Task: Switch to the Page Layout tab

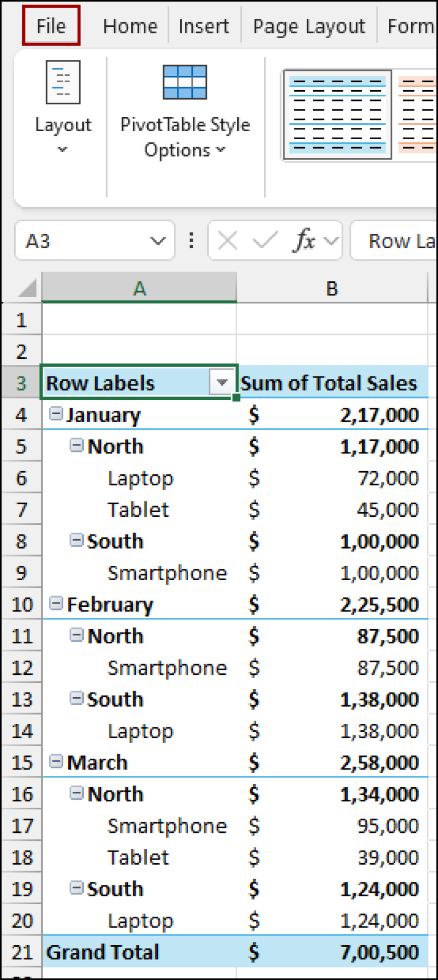Action: click(x=309, y=26)
